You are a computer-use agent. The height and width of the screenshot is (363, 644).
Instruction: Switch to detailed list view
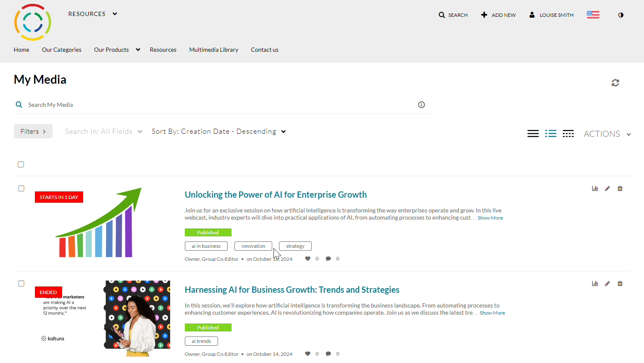(550, 134)
